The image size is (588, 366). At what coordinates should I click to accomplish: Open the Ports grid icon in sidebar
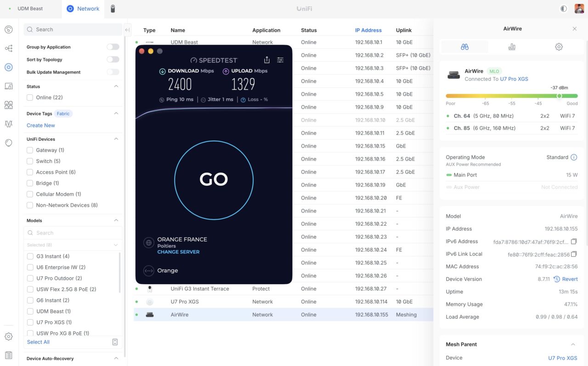(9, 105)
